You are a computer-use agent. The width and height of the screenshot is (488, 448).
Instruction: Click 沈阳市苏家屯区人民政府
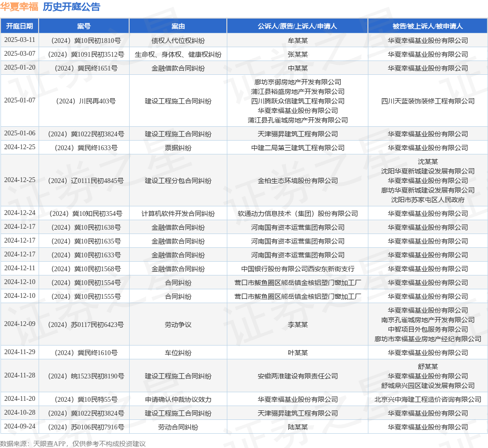[427, 200]
